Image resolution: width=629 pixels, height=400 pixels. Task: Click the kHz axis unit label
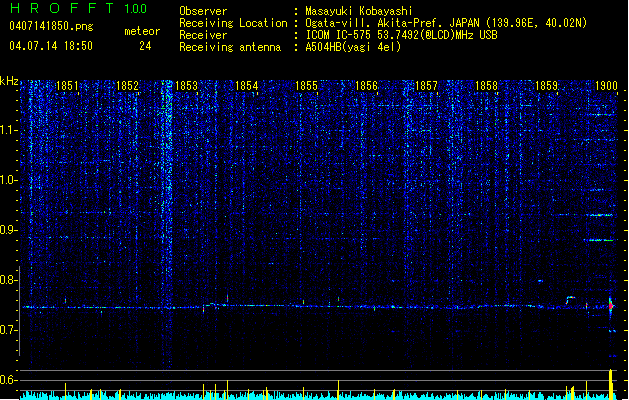point(9,81)
